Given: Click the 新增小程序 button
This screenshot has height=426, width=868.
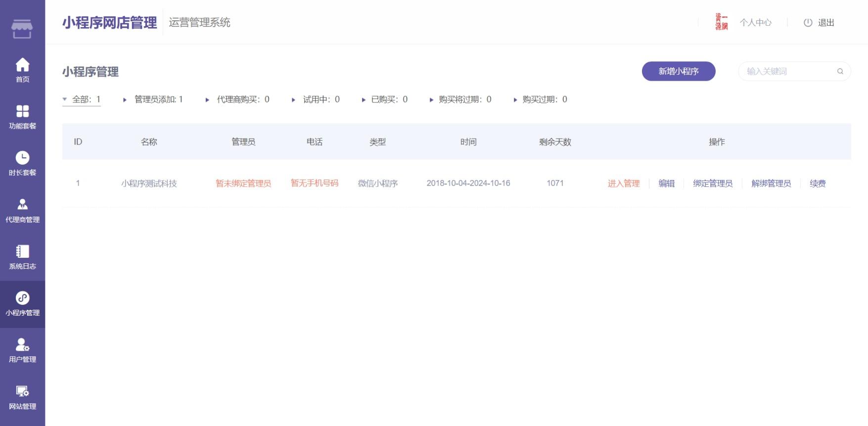Looking at the screenshot, I should pyautogui.click(x=679, y=71).
